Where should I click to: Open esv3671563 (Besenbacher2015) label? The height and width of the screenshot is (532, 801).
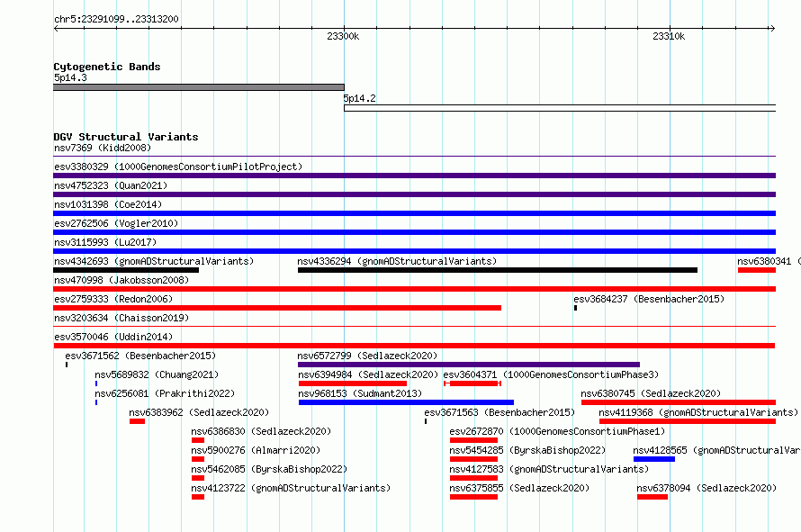coord(499,413)
